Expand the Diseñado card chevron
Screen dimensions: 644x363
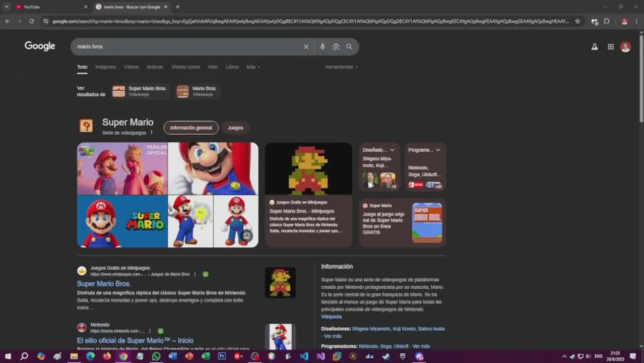(x=392, y=150)
